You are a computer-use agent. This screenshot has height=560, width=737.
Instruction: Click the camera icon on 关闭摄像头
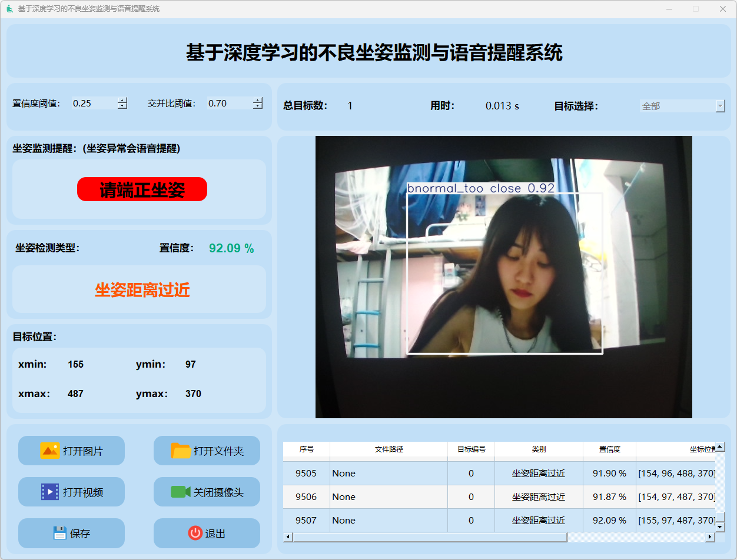click(180, 492)
